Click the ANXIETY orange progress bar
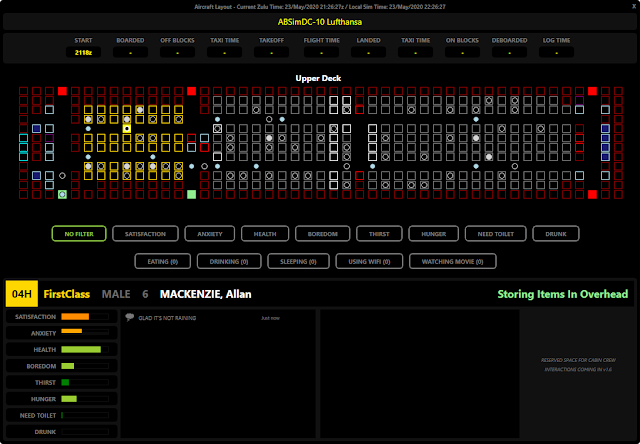This screenshot has height=444, width=640. coord(85,331)
